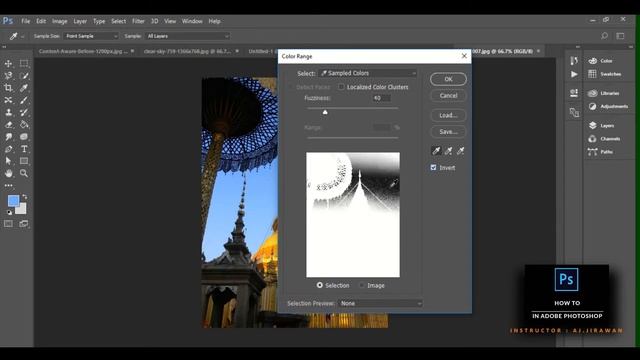Screen dimensions: 640x360
Task: Click the search magnifier in the options bar
Action: coord(604,36)
